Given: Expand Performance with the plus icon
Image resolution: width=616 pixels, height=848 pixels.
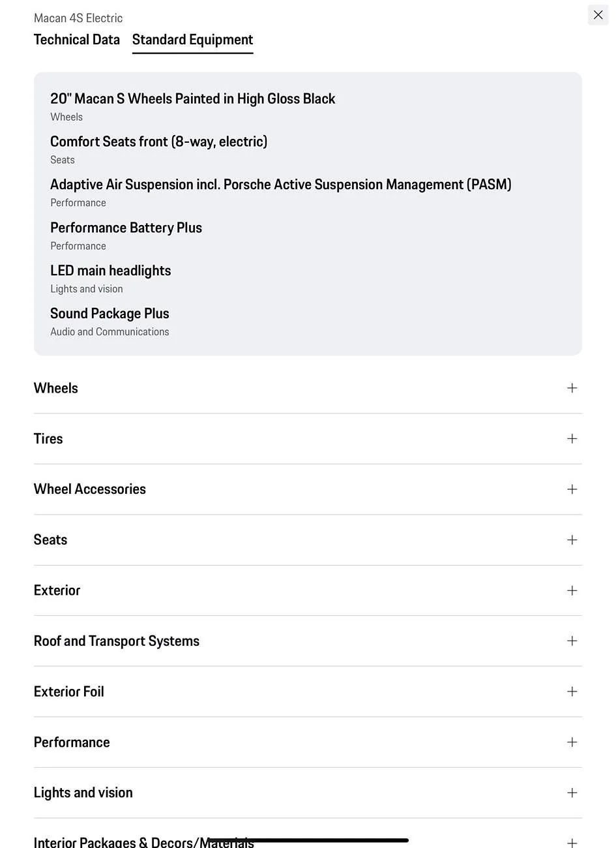Looking at the screenshot, I should click(x=572, y=742).
